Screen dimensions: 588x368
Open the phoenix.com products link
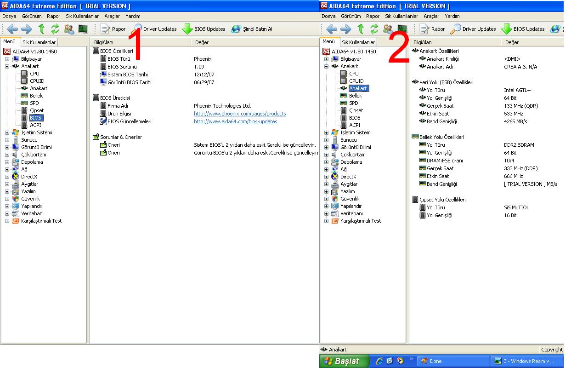(240, 114)
